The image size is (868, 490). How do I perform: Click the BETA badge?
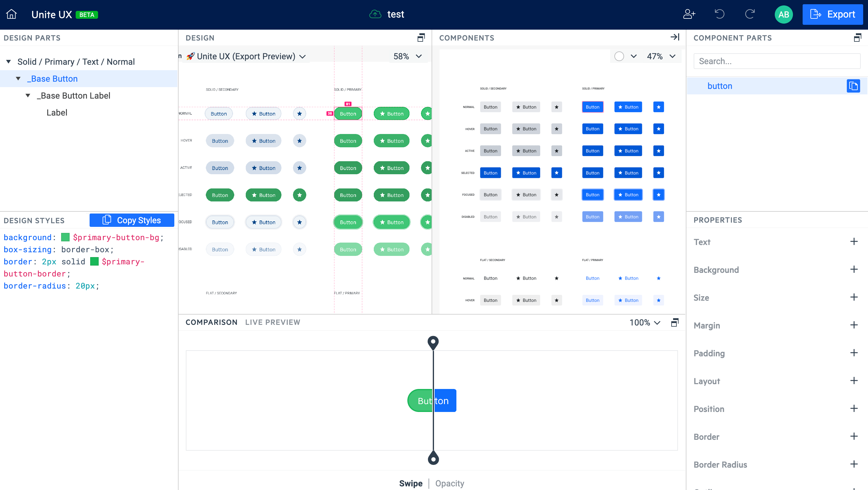(x=87, y=15)
